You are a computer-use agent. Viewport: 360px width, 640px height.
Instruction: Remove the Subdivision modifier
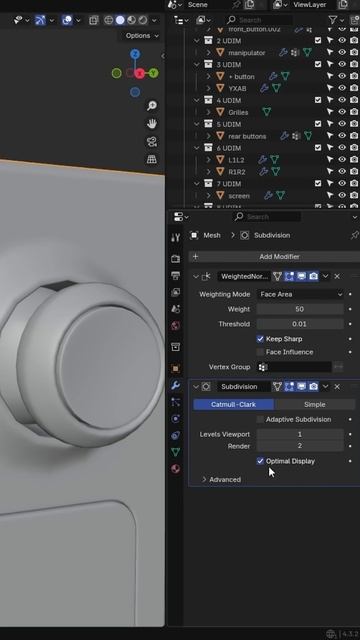(x=337, y=387)
